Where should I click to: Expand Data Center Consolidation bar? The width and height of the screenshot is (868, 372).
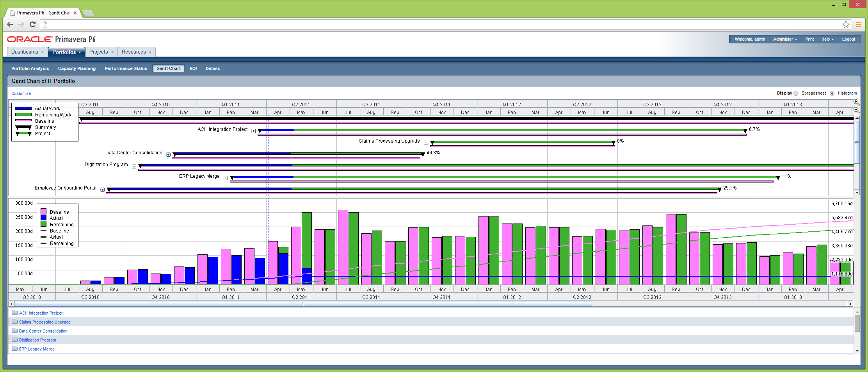pos(169,155)
